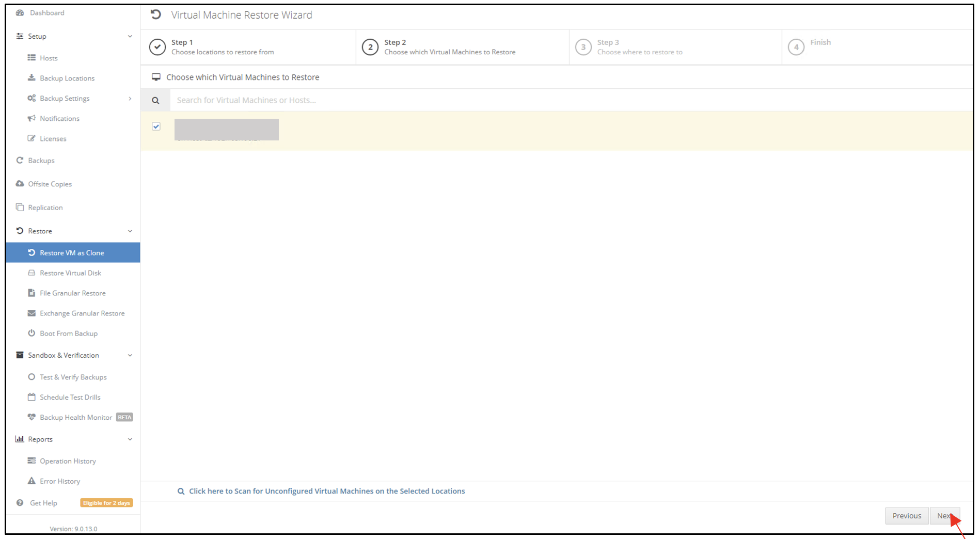The image size is (980, 539).
Task: Select the Finish step tab
Action: (877, 47)
